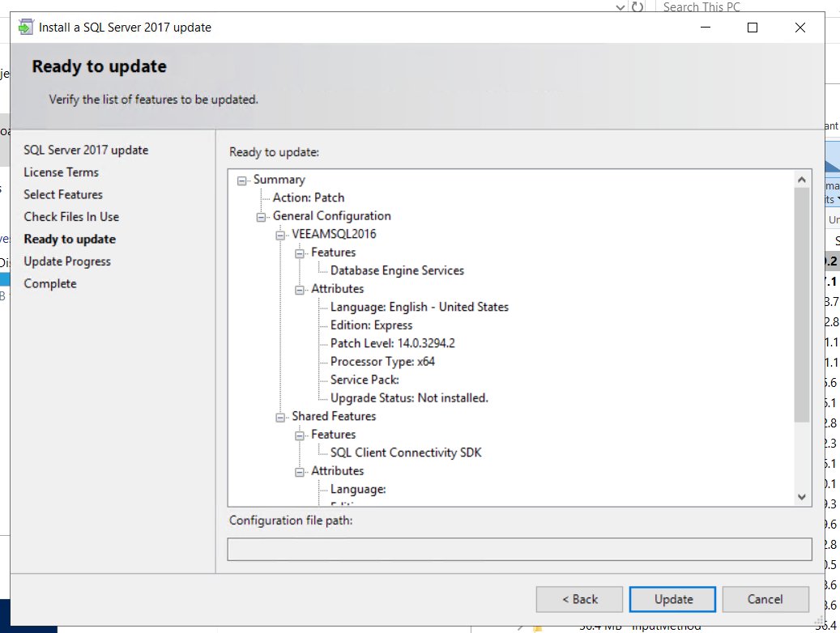The height and width of the screenshot is (633, 840).
Task: Collapse Attributes node under VEEAMSQL2016
Action: [x=300, y=291]
